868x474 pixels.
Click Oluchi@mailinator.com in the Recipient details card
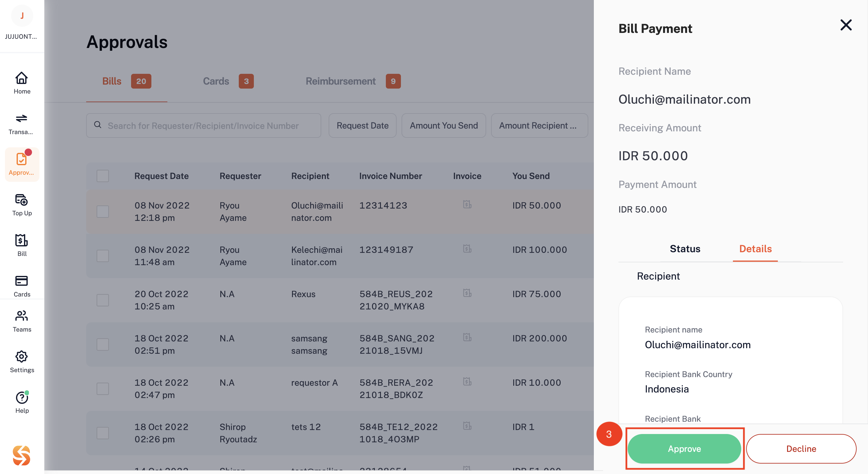pyautogui.click(x=698, y=345)
